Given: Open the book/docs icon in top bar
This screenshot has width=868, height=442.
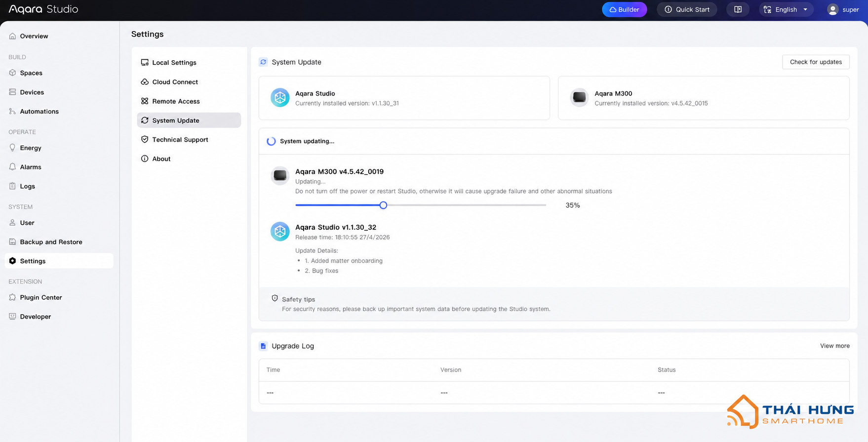Looking at the screenshot, I should [738, 9].
